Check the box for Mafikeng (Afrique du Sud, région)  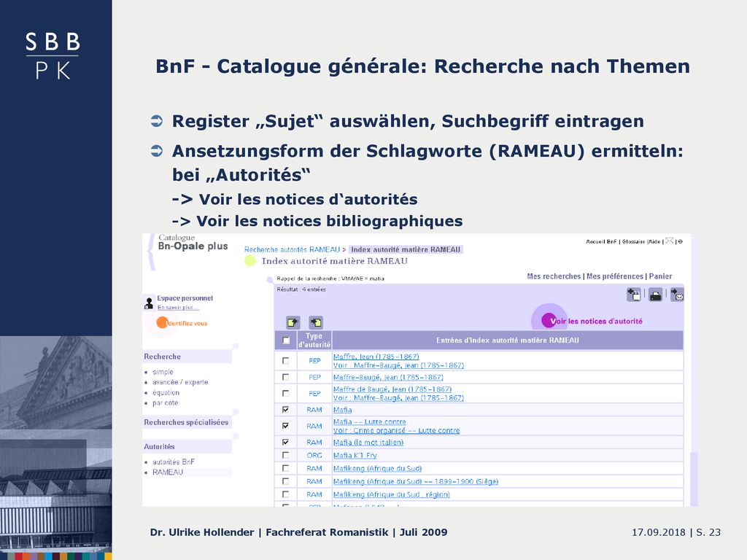(286, 495)
